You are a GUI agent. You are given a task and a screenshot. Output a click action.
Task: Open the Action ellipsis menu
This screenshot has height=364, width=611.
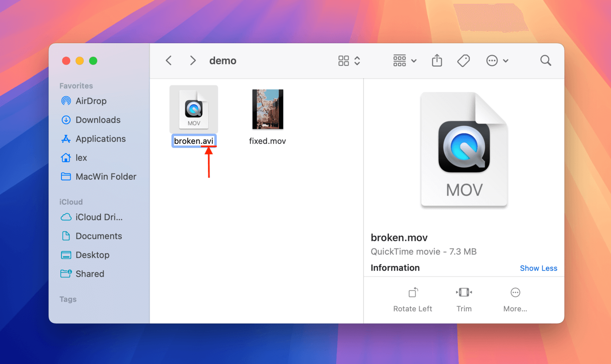coord(492,61)
